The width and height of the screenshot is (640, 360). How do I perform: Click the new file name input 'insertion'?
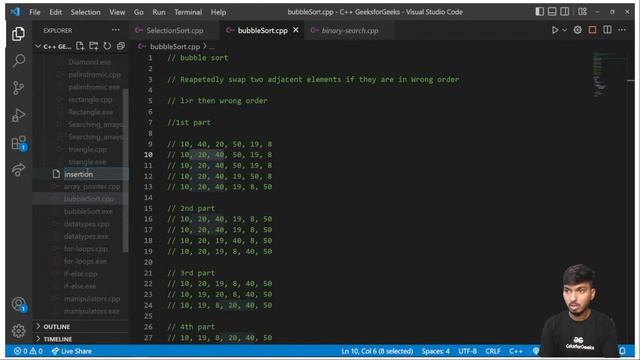pyautogui.click(x=96, y=174)
